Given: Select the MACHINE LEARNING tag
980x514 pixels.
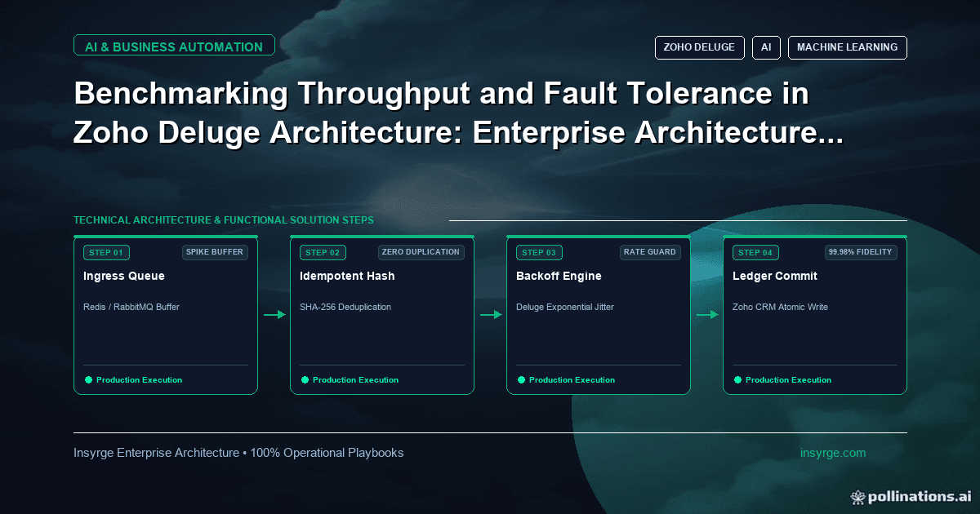Looking at the screenshot, I should coord(847,47).
